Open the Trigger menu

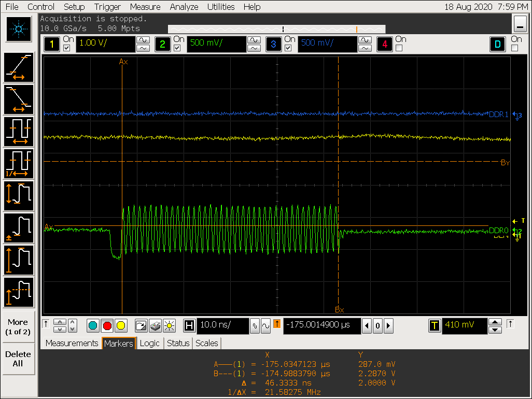[107, 7]
